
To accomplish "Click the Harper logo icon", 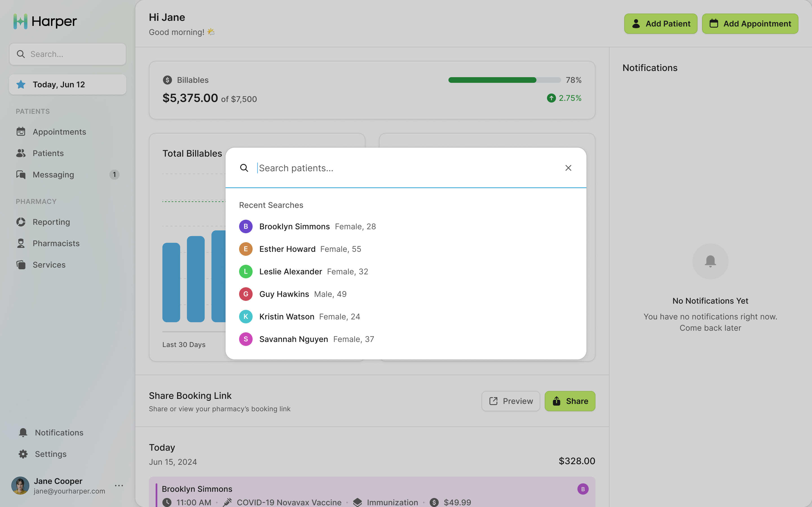I will click(x=21, y=21).
